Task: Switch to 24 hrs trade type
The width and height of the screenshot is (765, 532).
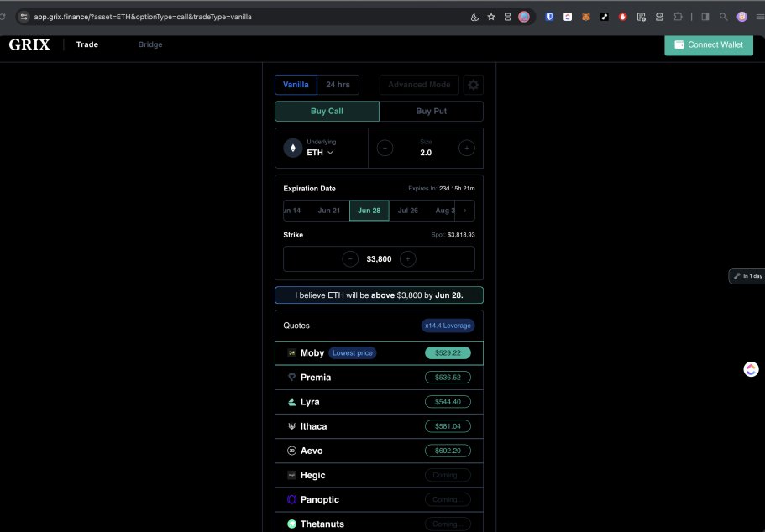Action: 338,85
